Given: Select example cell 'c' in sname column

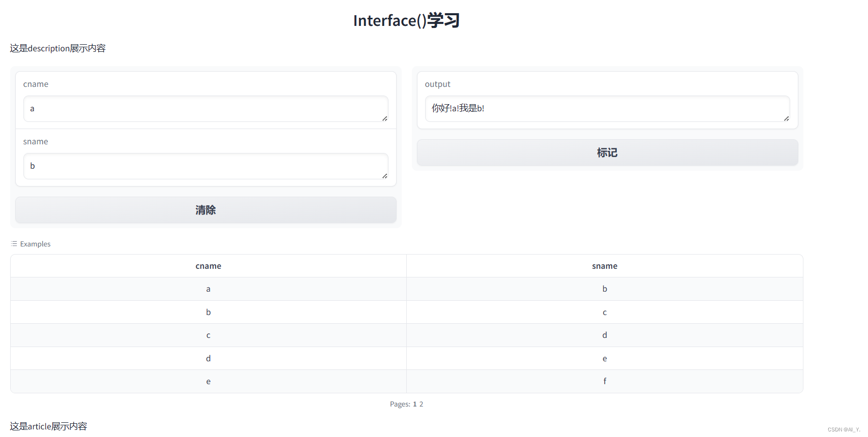Looking at the screenshot, I should pos(605,312).
